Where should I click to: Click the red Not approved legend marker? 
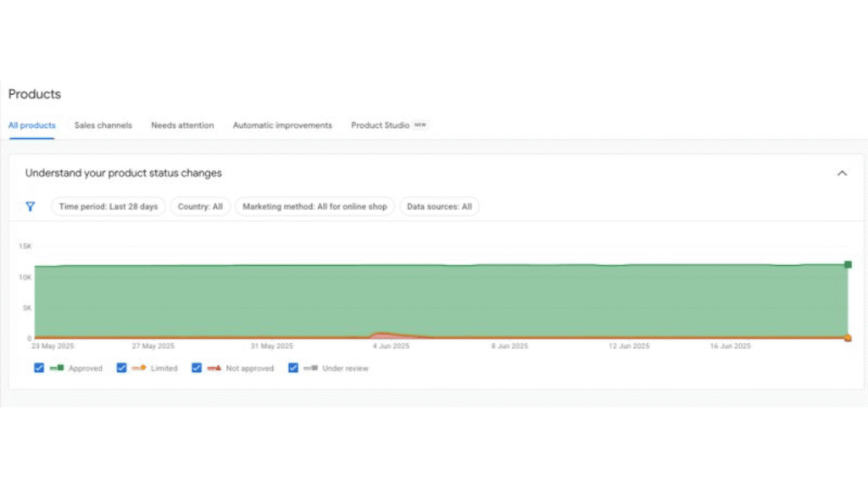[x=214, y=368]
